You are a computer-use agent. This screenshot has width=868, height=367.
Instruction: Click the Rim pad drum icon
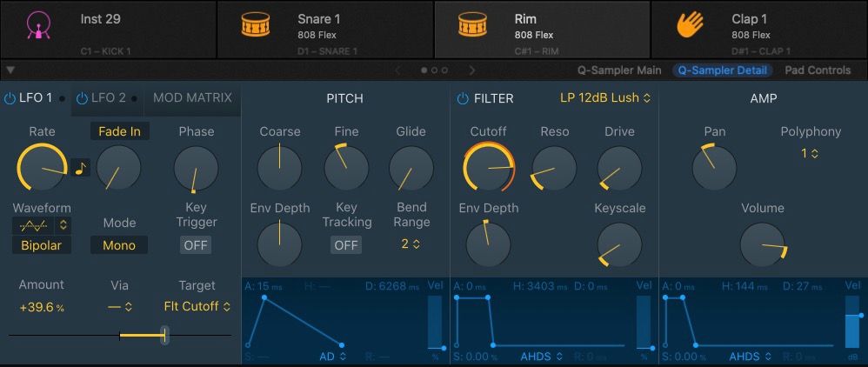coord(471,27)
